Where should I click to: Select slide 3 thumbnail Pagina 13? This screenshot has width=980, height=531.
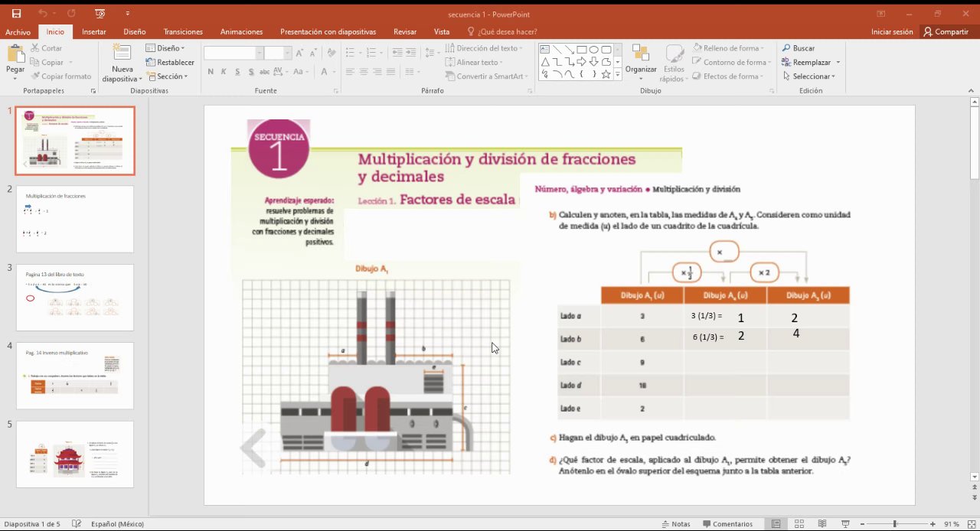pos(75,298)
